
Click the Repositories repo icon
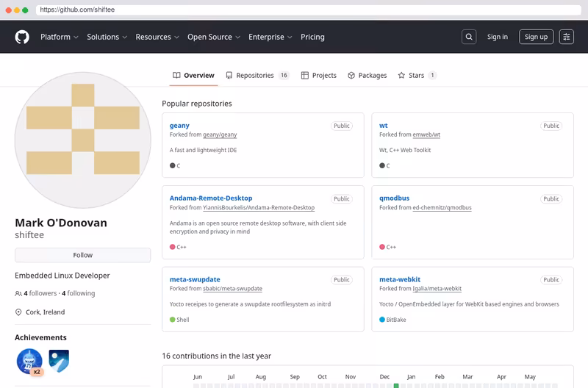(x=229, y=76)
